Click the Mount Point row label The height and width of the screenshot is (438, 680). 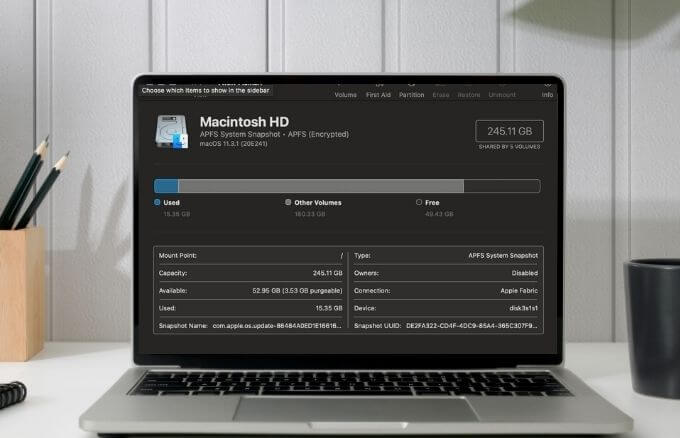[x=178, y=255]
